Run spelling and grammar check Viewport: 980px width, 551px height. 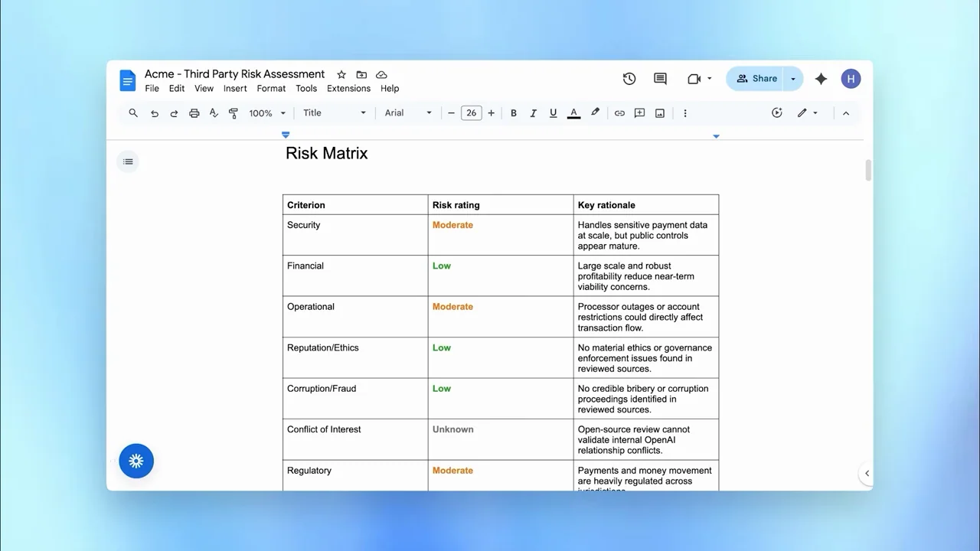coord(214,113)
